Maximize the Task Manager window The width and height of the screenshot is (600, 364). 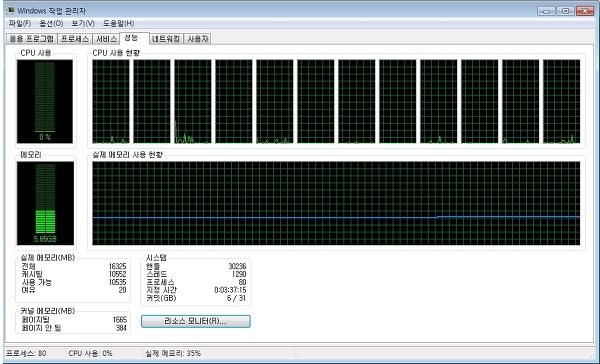coord(565,11)
